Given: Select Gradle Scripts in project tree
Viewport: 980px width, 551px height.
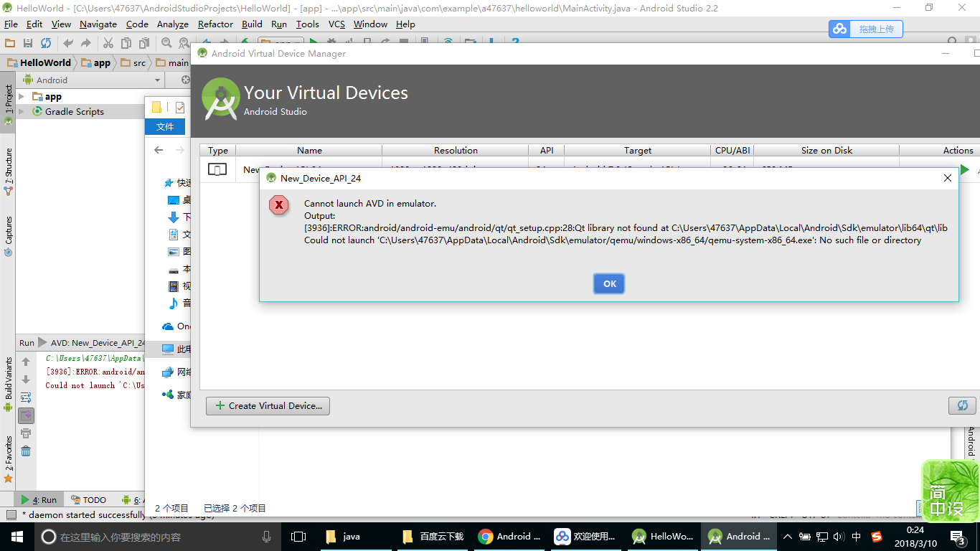Looking at the screenshot, I should click(75, 111).
